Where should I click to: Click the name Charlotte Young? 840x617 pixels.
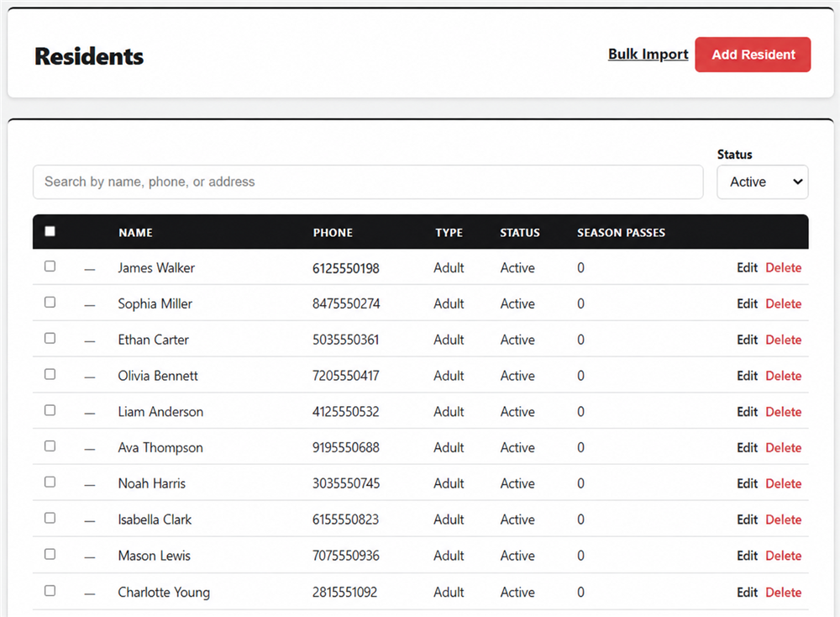[x=164, y=592]
